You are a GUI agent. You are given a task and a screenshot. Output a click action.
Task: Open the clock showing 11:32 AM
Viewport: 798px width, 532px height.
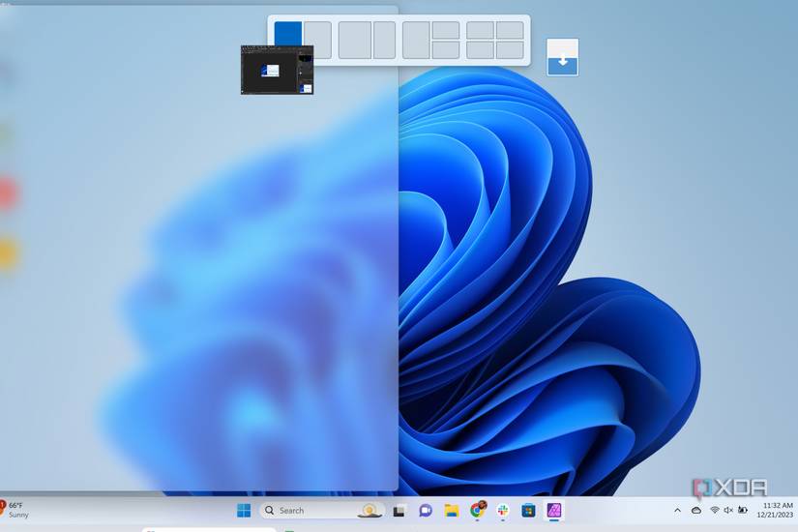tap(775, 510)
